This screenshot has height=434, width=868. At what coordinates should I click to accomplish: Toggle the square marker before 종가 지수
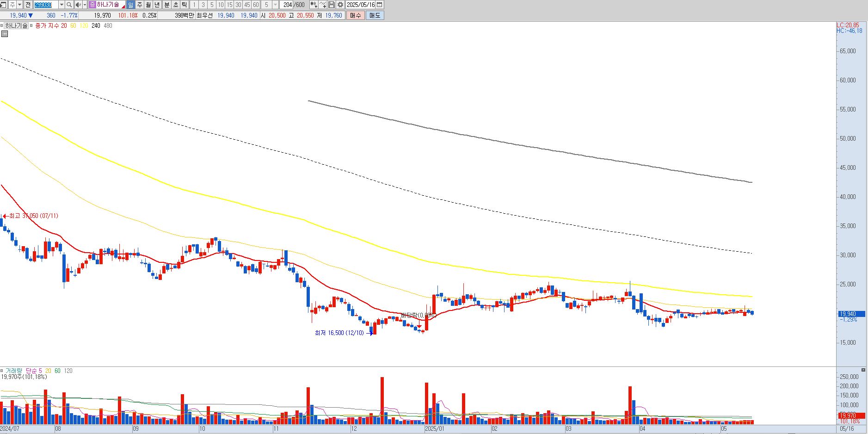point(31,25)
